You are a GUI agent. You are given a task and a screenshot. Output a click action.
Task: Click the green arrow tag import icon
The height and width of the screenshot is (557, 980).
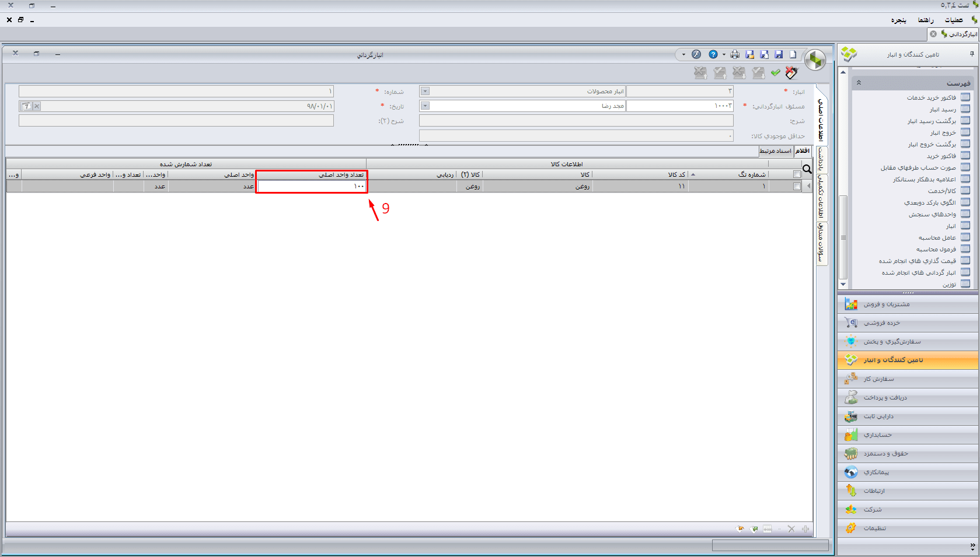click(x=754, y=529)
